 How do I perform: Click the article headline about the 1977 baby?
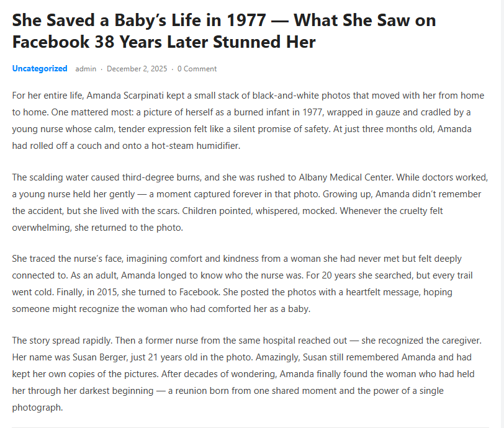click(x=223, y=31)
